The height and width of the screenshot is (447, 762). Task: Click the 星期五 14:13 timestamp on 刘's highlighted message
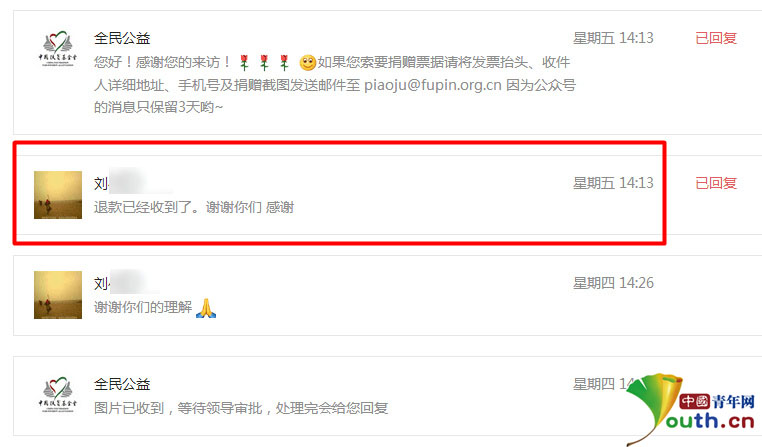coord(613,183)
